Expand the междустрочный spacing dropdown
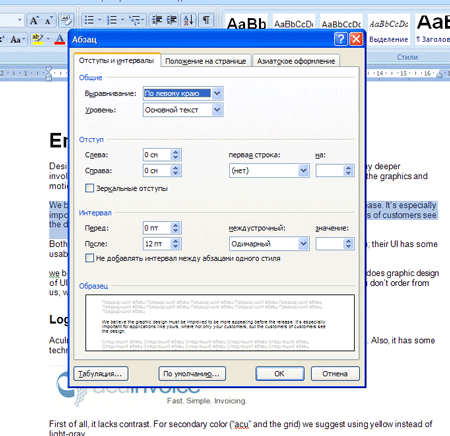Screen dimensions: 450x436 click(269, 244)
